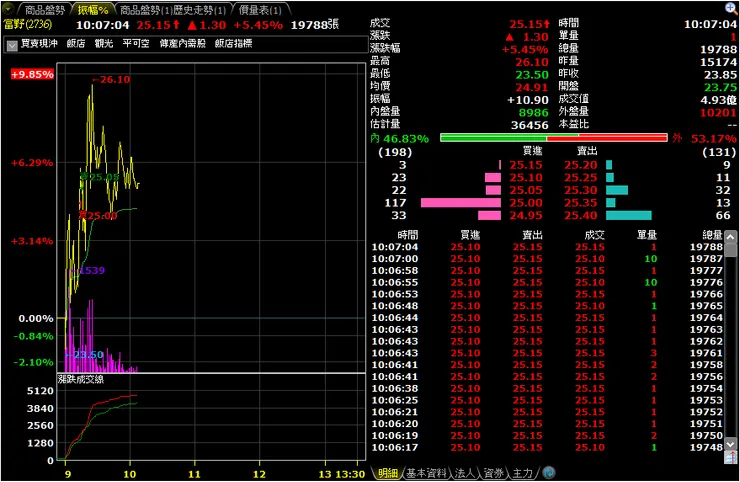
Task: Click the 漲跌成交線 sub-chart label
Action: tap(81, 379)
